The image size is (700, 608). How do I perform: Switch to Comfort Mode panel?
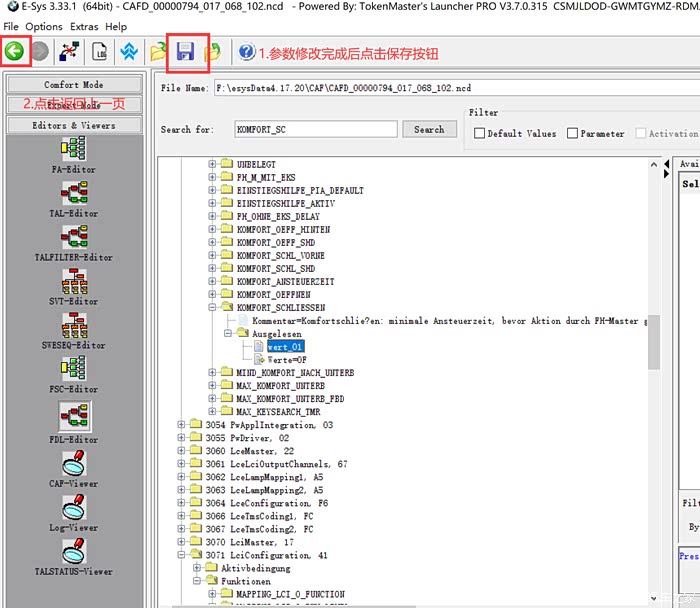[x=74, y=85]
